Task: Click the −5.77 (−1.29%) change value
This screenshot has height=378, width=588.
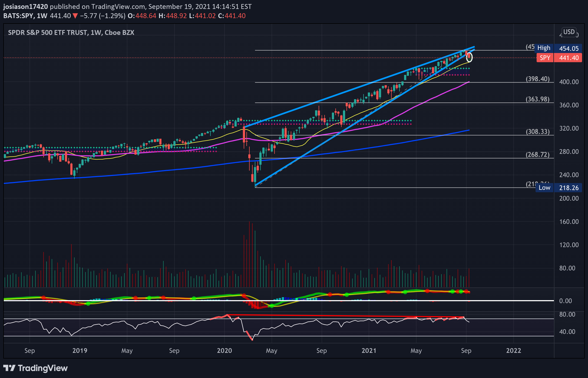Action: tap(103, 16)
